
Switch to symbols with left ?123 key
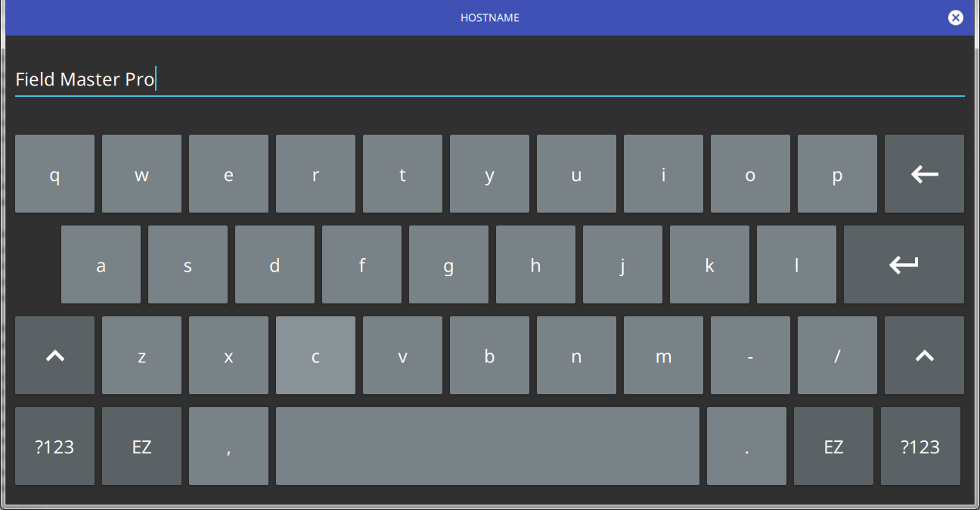tap(54, 446)
